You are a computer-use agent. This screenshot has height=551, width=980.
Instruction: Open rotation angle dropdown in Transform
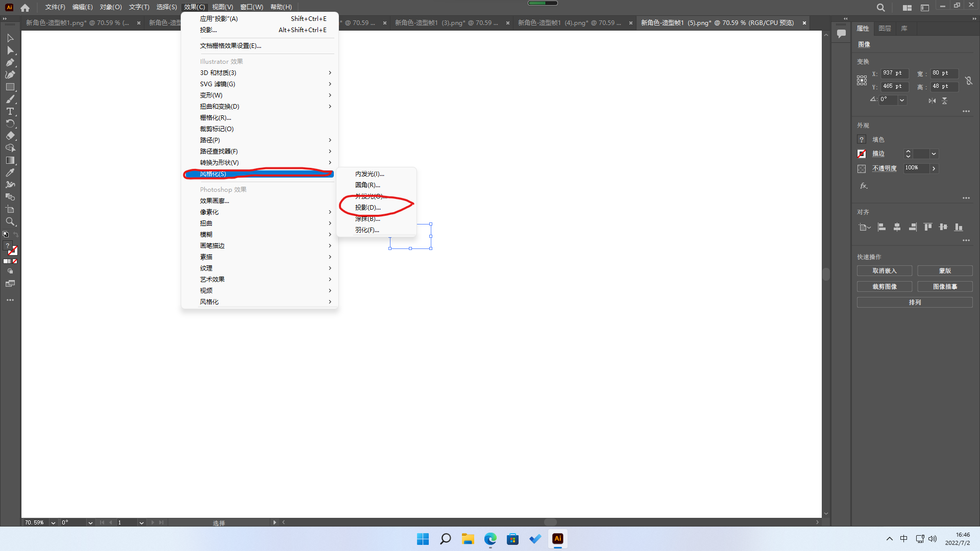[x=902, y=100]
